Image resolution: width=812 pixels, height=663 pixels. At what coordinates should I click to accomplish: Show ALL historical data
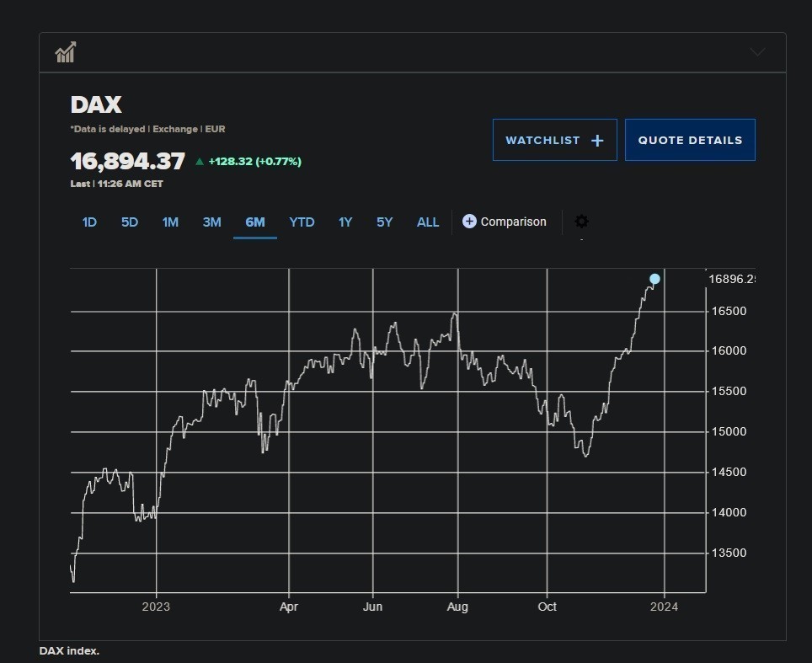click(x=428, y=222)
